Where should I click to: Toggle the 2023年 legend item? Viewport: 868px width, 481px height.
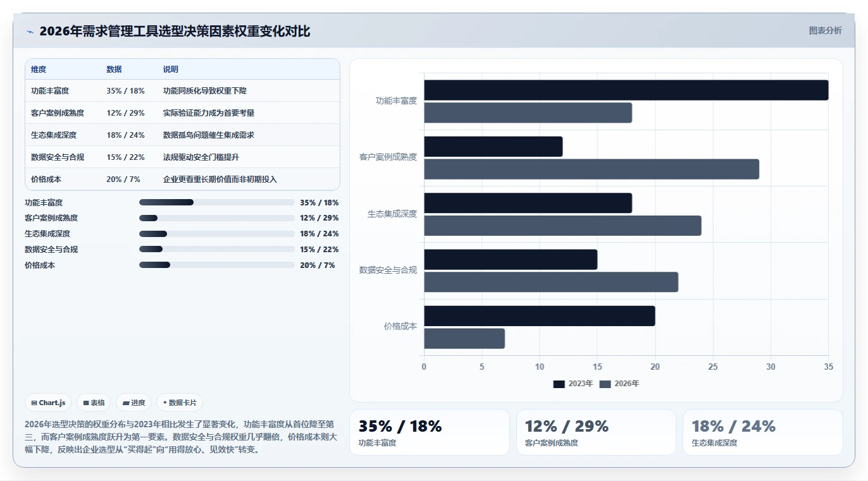[573, 384]
